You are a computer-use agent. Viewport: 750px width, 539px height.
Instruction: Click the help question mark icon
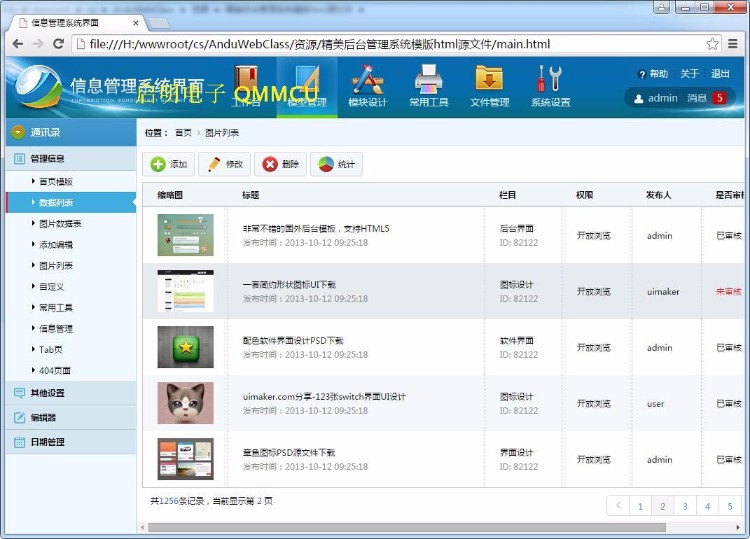642,74
